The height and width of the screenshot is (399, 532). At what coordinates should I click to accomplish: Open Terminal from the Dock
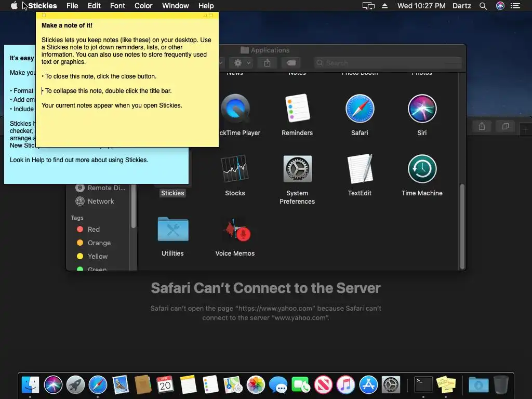tap(423, 385)
